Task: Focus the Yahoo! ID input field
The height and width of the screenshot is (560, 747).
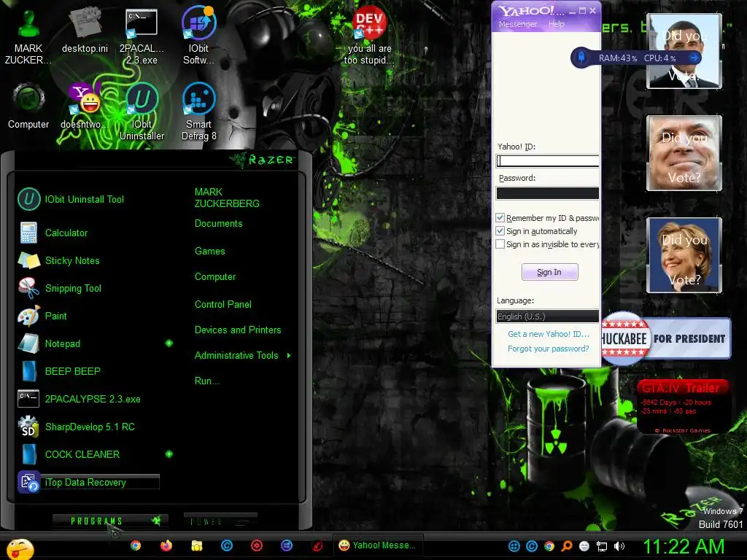Action: [x=547, y=161]
